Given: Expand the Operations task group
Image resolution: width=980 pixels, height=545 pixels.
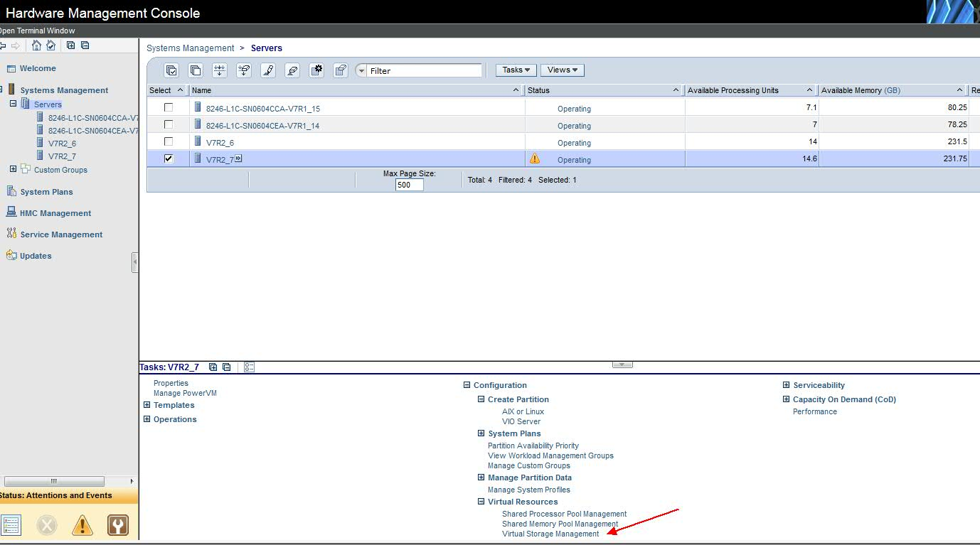Looking at the screenshot, I should pos(147,419).
